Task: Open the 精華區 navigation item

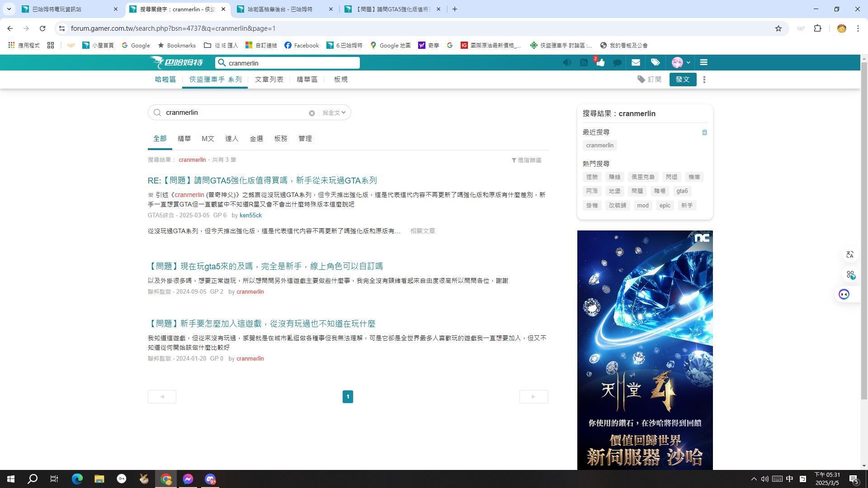Action: (x=307, y=80)
